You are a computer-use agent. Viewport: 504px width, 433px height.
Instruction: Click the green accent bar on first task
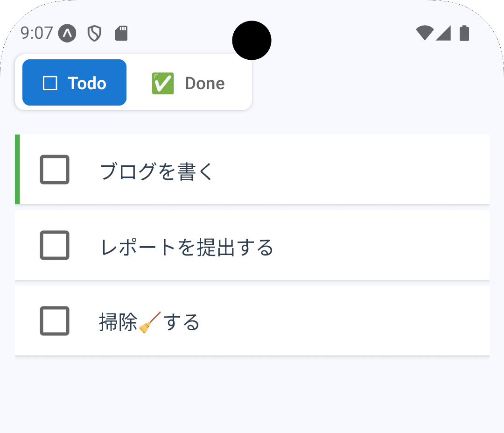pos(17,170)
